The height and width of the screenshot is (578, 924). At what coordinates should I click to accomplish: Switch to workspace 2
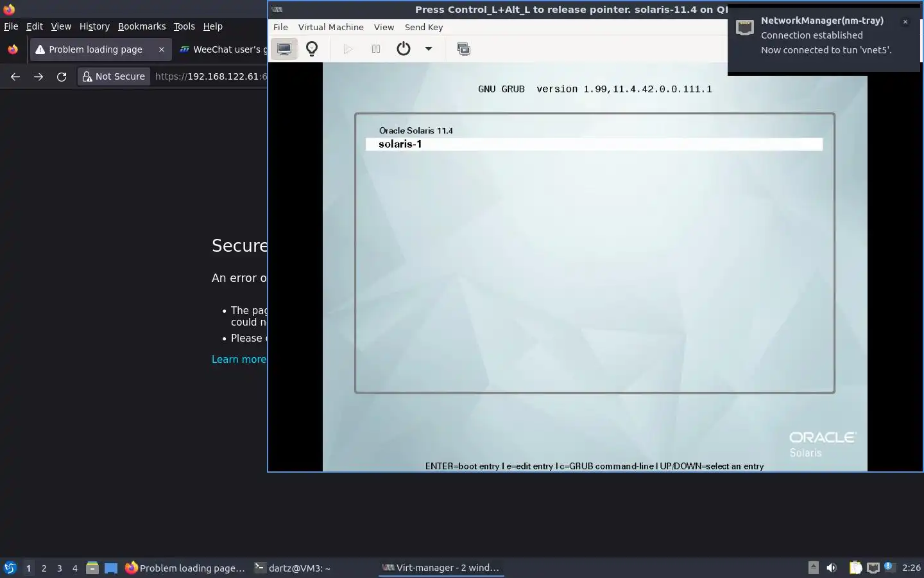44,568
